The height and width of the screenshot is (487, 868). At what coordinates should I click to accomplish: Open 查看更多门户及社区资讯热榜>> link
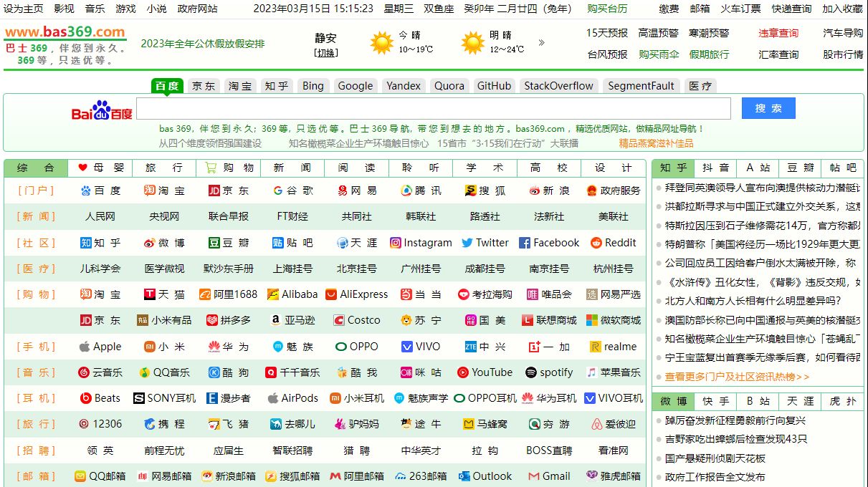tap(738, 377)
